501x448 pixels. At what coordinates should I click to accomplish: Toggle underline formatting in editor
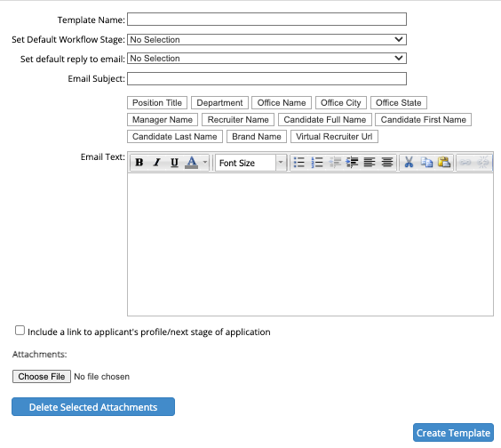click(174, 163)
